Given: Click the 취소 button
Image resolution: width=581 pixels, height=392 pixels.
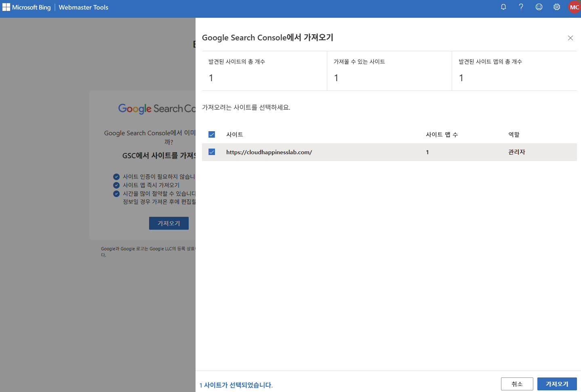Looking at the screenshot, I should click(x=517, y=384).
